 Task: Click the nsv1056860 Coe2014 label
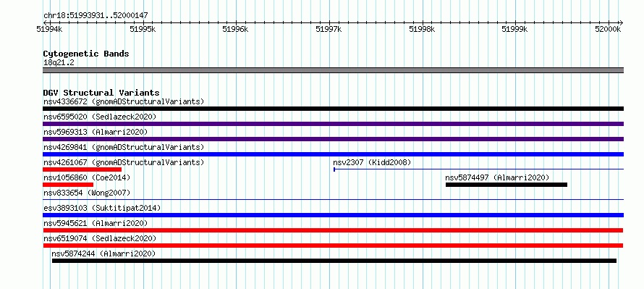click(87, 177)
